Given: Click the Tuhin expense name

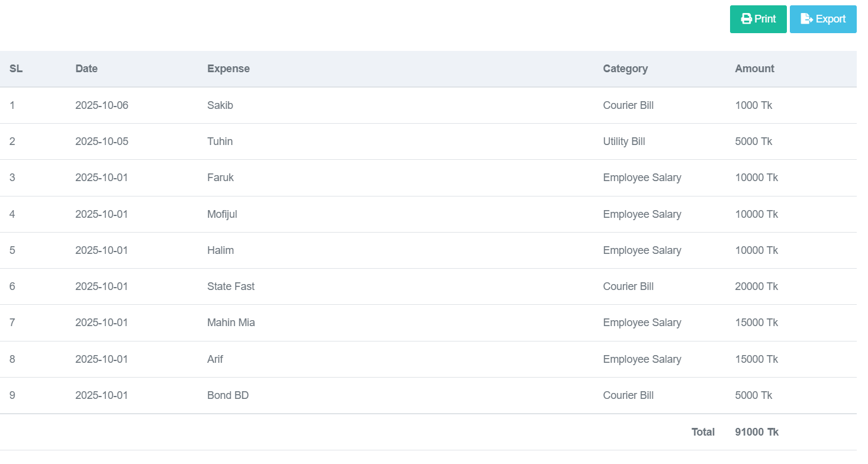Looking at the screenshot, I should (x=220, y=141).
